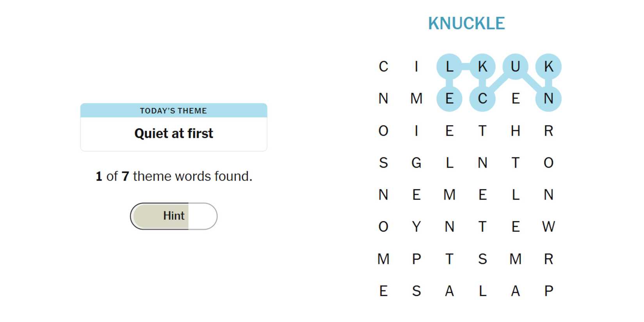
Task: Click the highlighted letter E
Action: (x=449, y=98)
